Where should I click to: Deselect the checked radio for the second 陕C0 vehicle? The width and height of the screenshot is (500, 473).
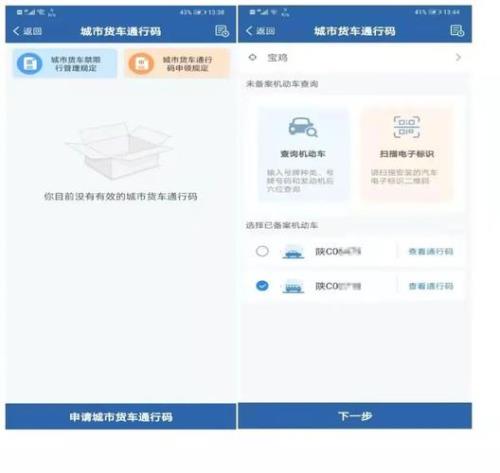coord(262,286)
